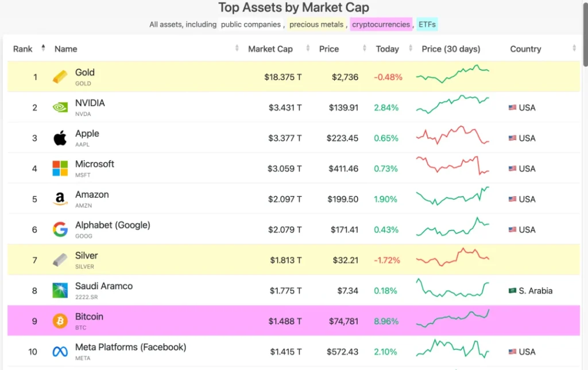Click Bitcoin price $74,781
The image size is (588, 370).
pos(343,321)
